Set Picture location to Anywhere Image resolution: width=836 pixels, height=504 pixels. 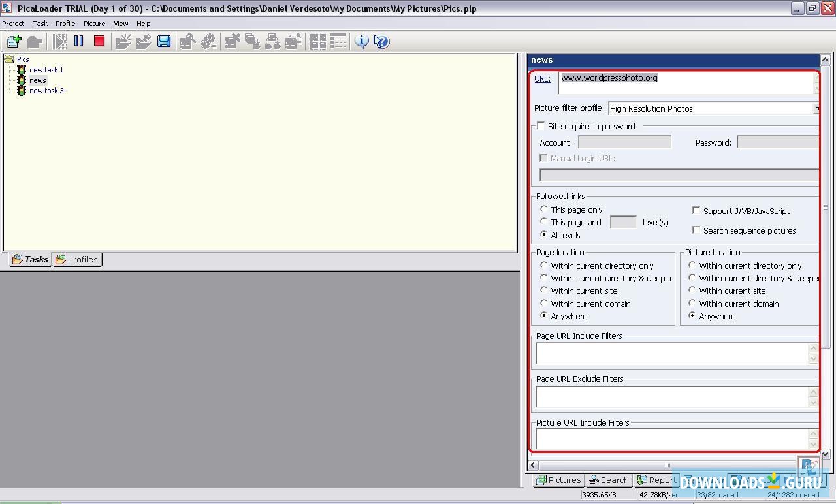[x=692, y=316]
